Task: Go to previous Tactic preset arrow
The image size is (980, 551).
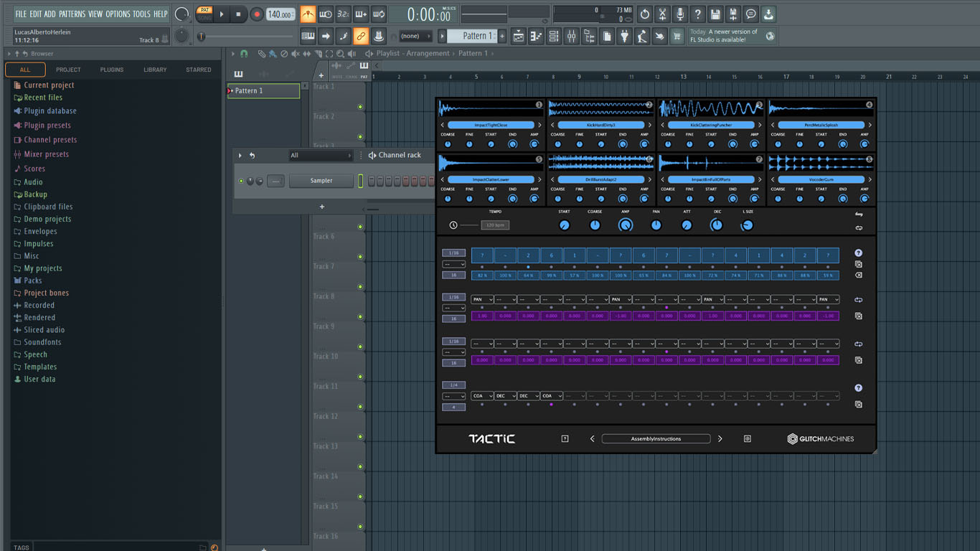Action: point(592,438)
